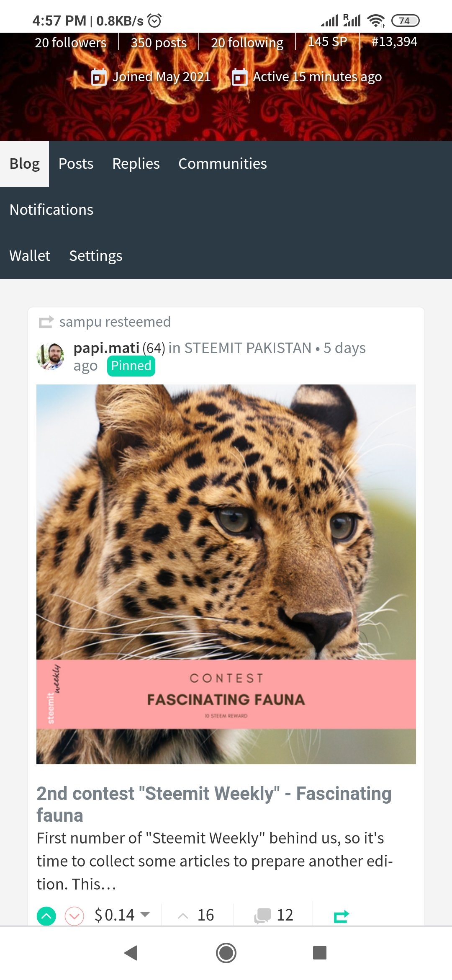
Task: Tap the Android recent apps square
Action: [x=320, y=953]
